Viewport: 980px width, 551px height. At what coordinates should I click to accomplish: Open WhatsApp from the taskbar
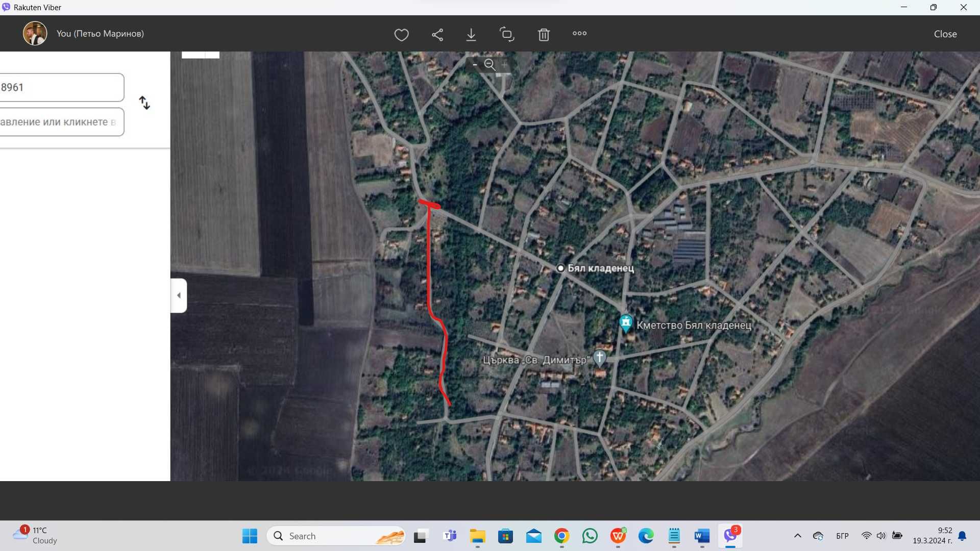pyautogui.click(x=590, y=536)
